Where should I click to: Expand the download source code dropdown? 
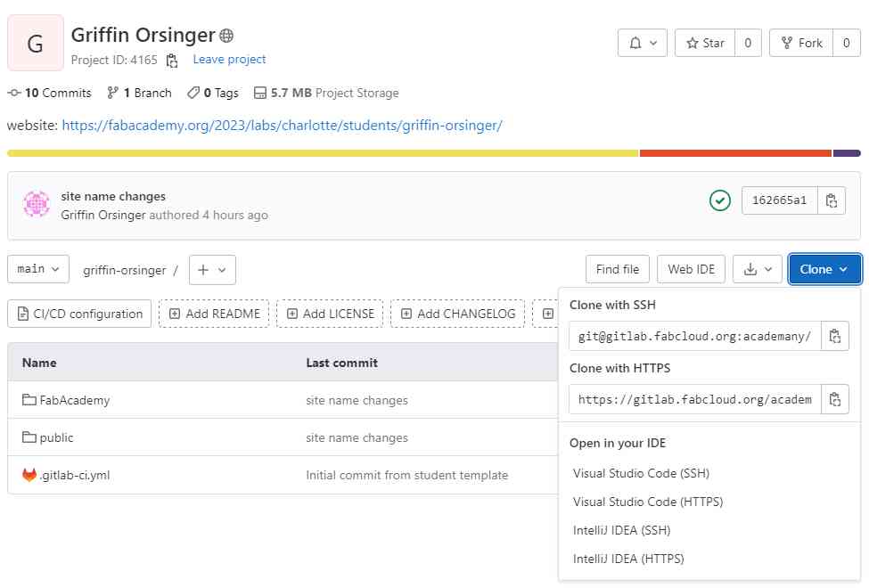click(758, 269)
